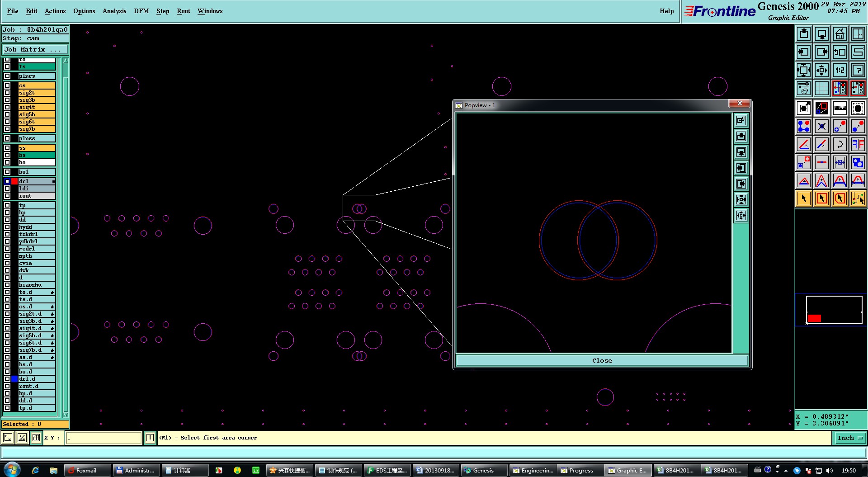The height and width of the screenshot is (477, 868).
Task: Open the Rout menu
Action: pyautogui.click(x=184, y=11)
